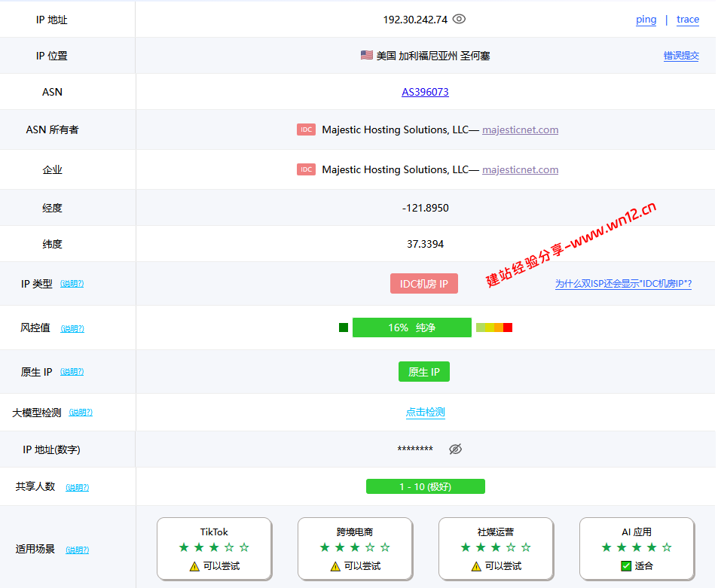Viewport: 718px width, 588px height.
Task: Open the 说明 help link next to 原生 IP
Action: point(72,372)
